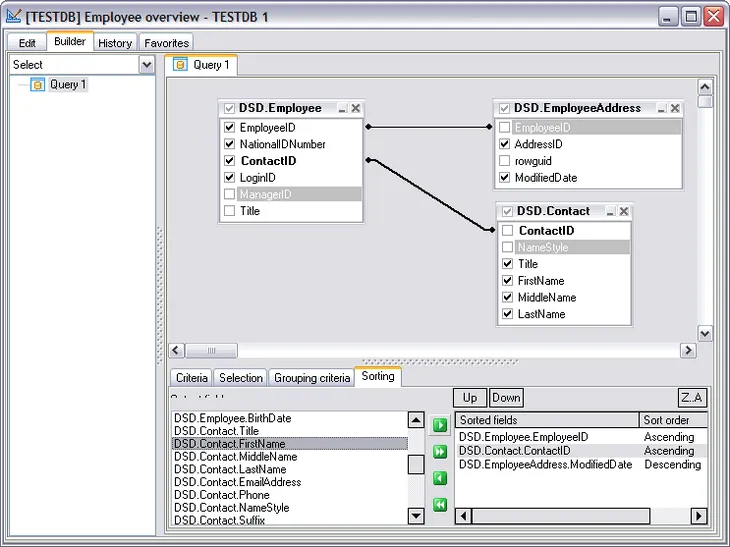Click the sorted fields horizontal scrollbar thumb

tap(561, 516)
